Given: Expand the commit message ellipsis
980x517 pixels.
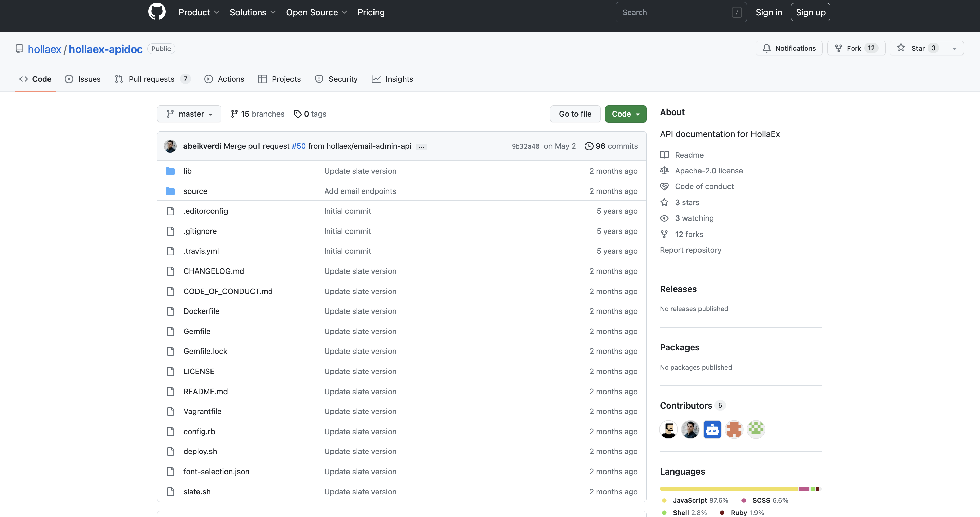Looking at the screenshot, I should (x=421, y=147).
